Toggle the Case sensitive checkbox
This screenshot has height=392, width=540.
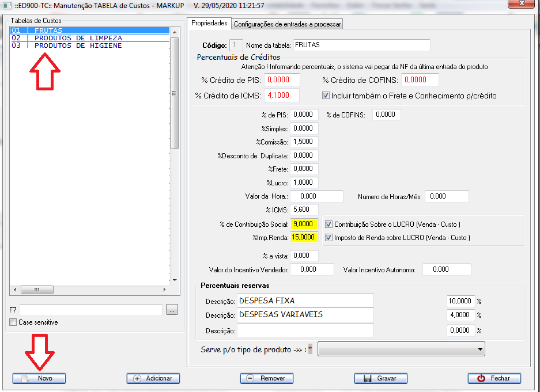pyautogui.click(x=13, y=323)
